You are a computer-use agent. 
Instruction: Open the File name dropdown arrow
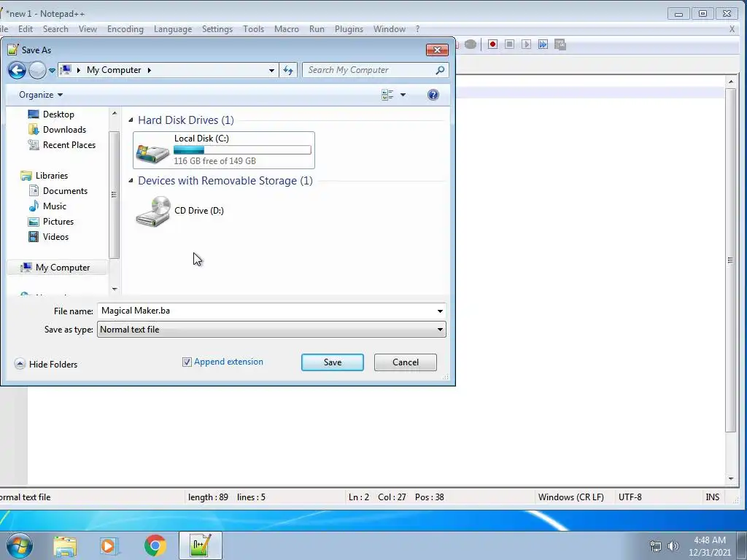440,311
